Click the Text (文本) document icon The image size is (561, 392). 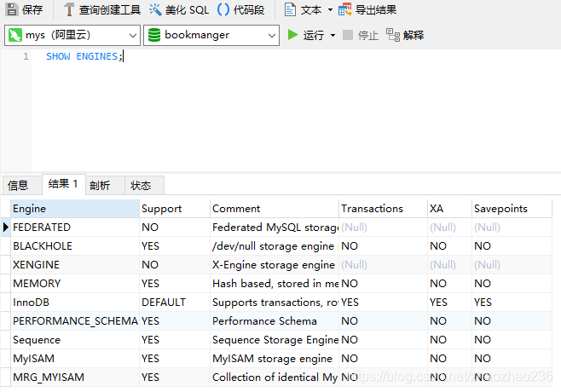click(x=290, y=9)
